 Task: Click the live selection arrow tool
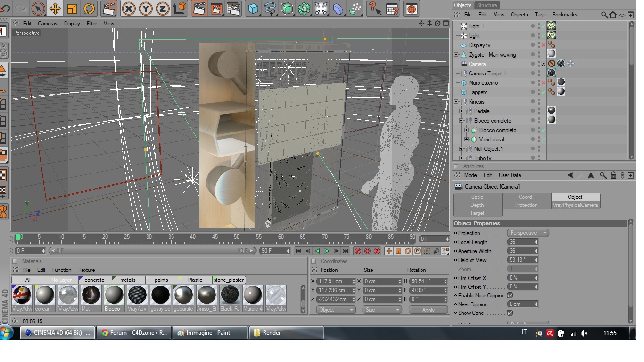pos(38,8)
